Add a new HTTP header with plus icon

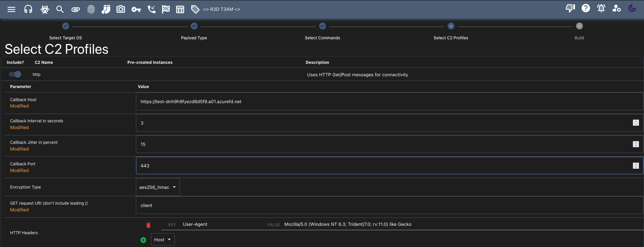click(x=143, y=240)
